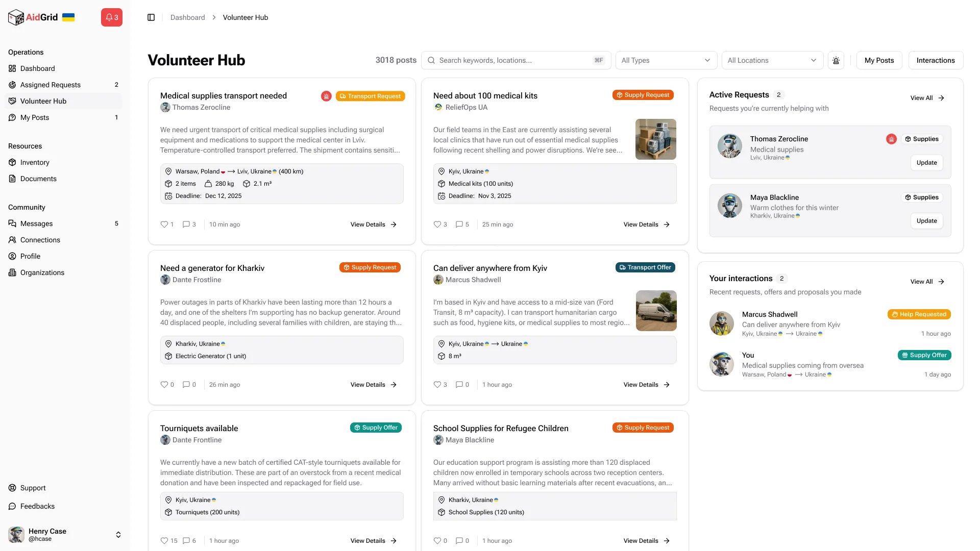Open the Connections page via its icon
Image resolution: width=980 pixels, height=551 pixels.
(x=12, y=240)
